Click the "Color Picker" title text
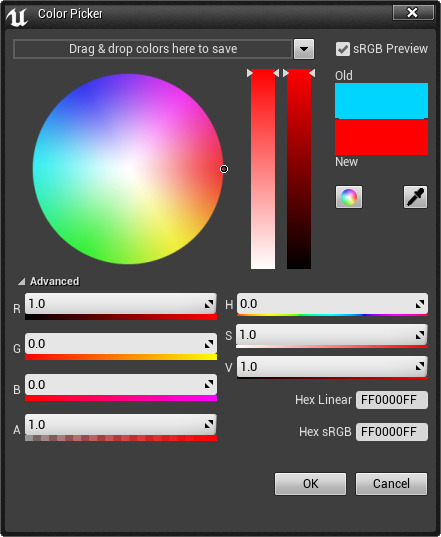The image size is (441, 537). coord(70,14)
